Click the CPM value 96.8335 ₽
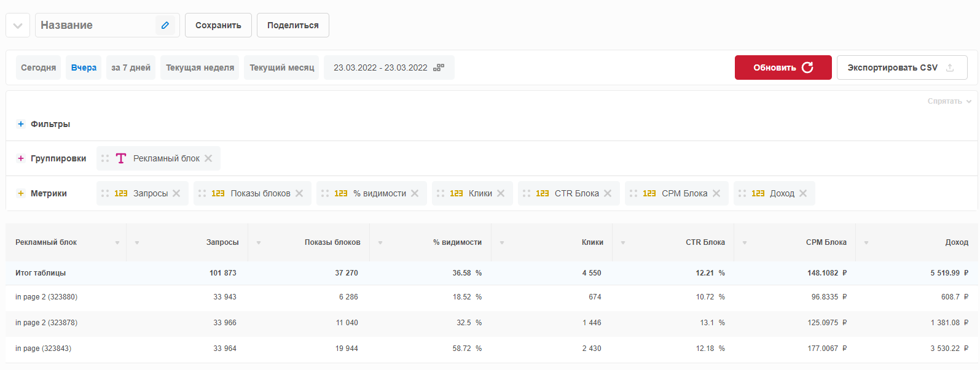This screenshot has width=980, height=370. pyautogui.click(x=829, y=297)
